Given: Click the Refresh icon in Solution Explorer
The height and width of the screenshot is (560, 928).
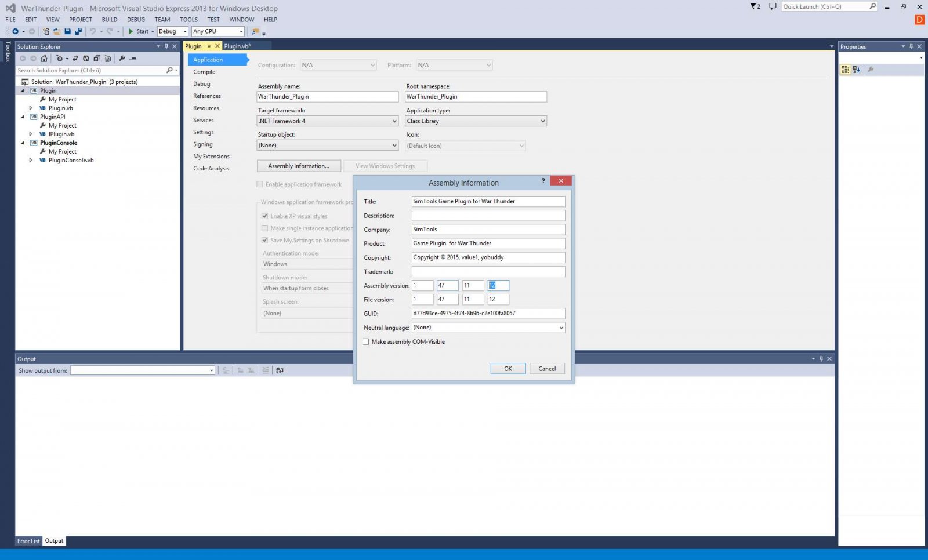Looking at the screenshot, I should [x=86, y=59].
